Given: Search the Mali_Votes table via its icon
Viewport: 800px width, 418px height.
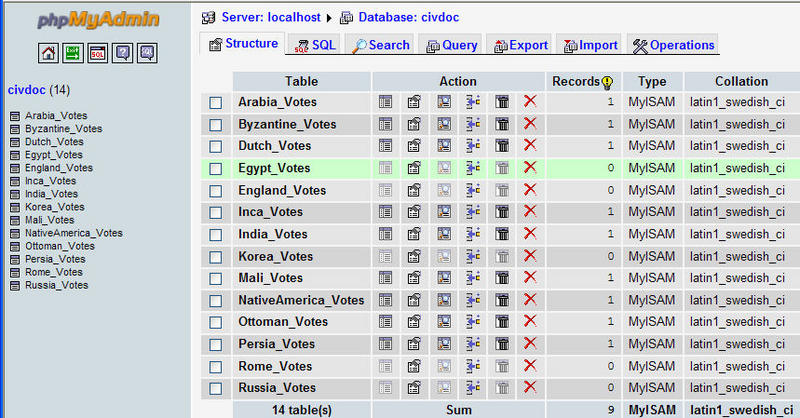Looking at the screenshot, I should [x=444, y=278].
